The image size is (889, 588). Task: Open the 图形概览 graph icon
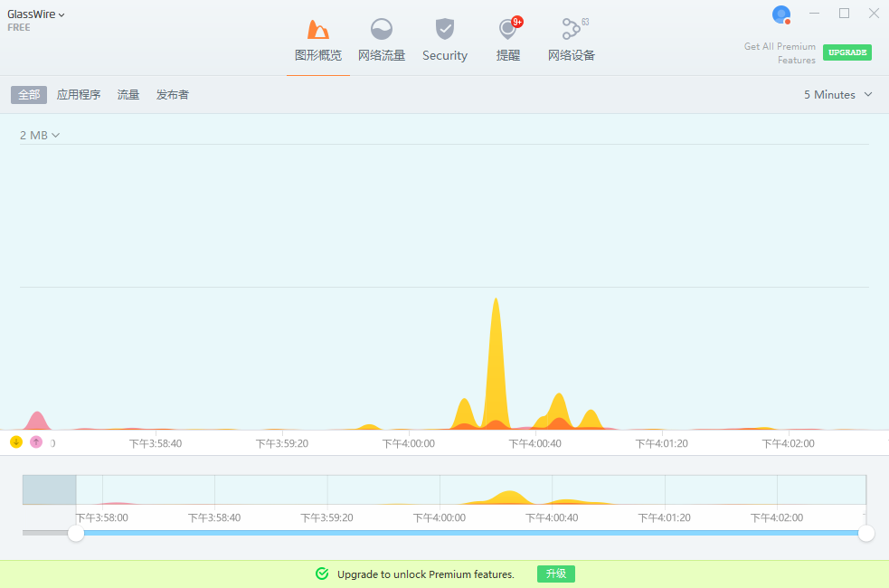click(317, 30)
